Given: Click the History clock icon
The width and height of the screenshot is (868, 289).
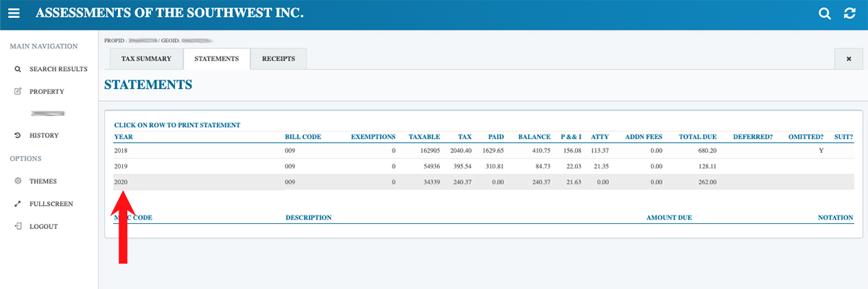Looking at the screenshot, I should pos(17,136).
